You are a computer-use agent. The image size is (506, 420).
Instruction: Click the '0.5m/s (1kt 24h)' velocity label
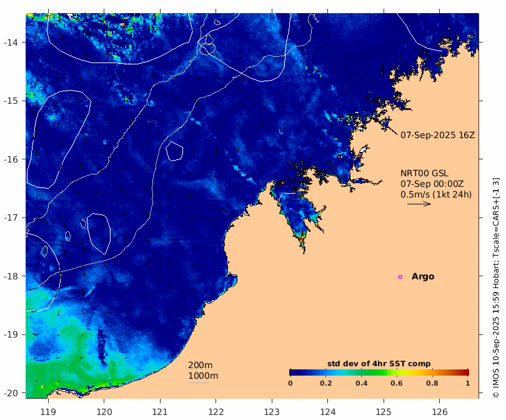436,194
